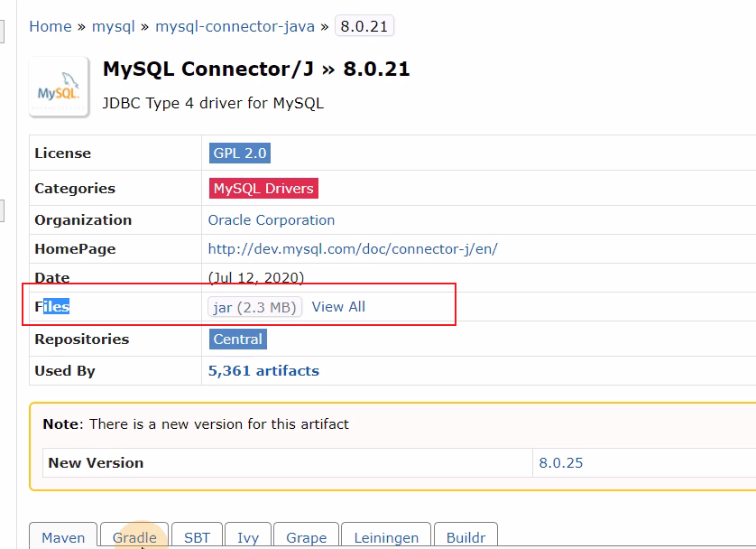The height and width of the screenshot is (549, 756).
Task: Click the 'MySQL Connector/J » 8.0.21' heading
Action: pos(256,69)
